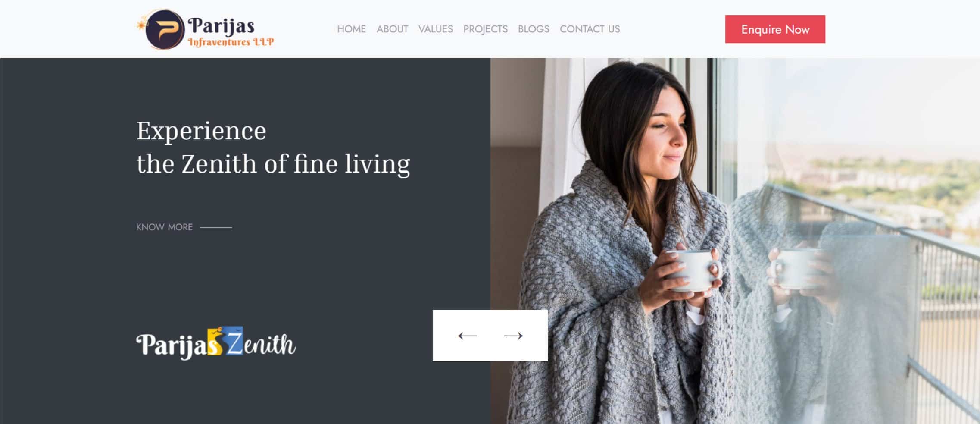Click the line beside Know More

(x=216, y=227)
